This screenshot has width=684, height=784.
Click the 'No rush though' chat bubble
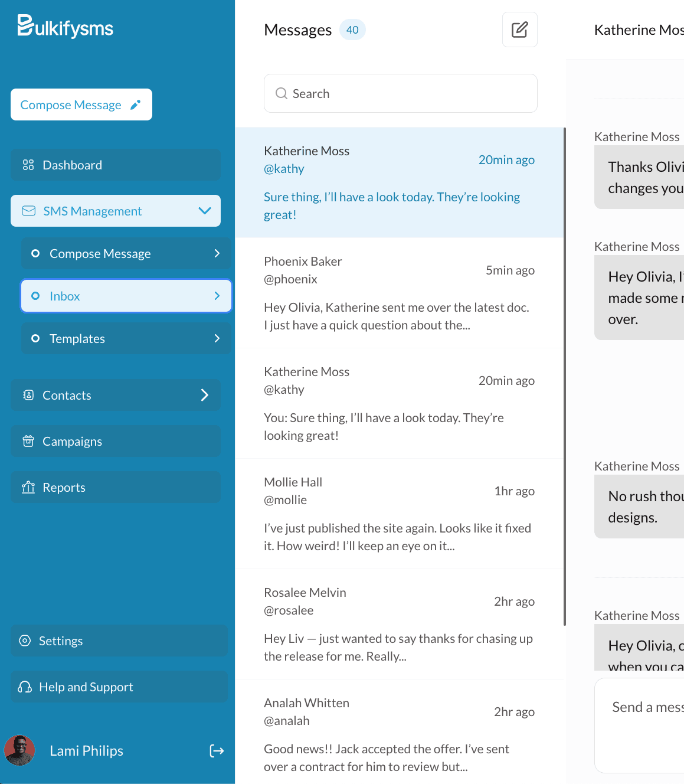pyautogui.click(x=639, y=507)
